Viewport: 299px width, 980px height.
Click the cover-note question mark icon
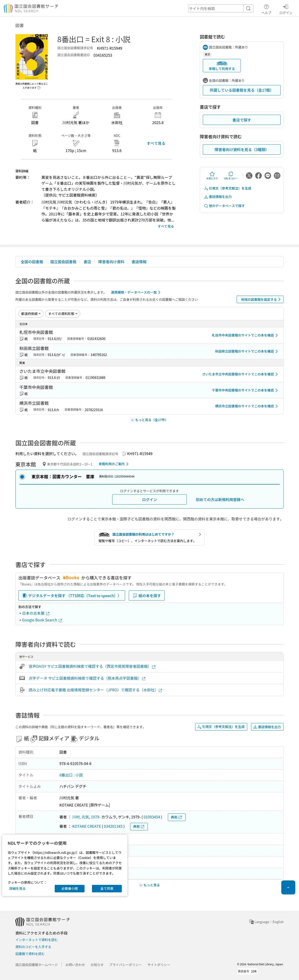click(39, 87)
